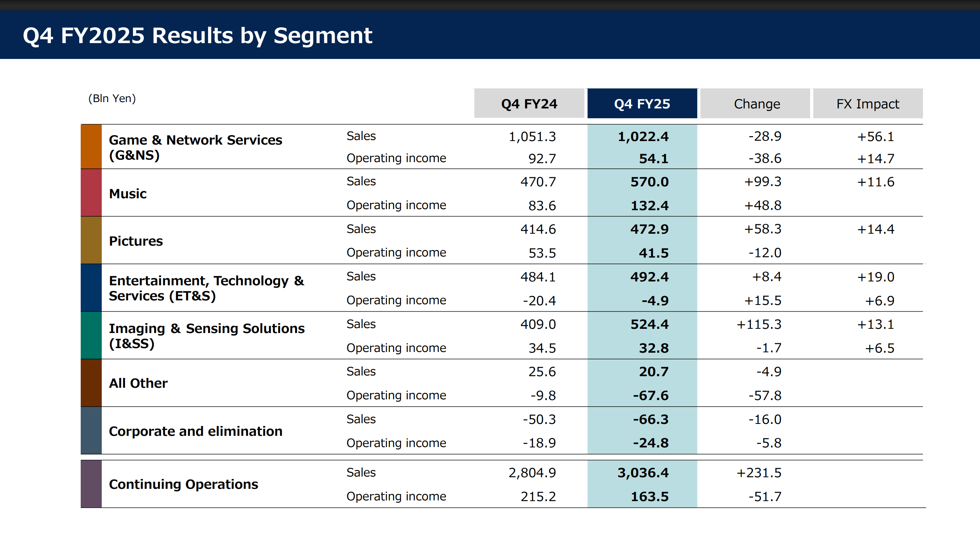
Task: Select the All Other operating income -67.6
Action: coord(651,395)
